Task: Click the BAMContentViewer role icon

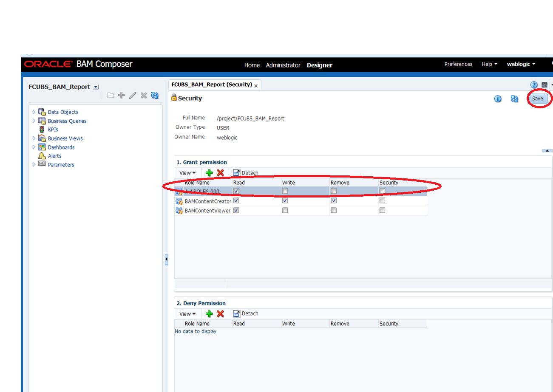Action: pos(179,210)
